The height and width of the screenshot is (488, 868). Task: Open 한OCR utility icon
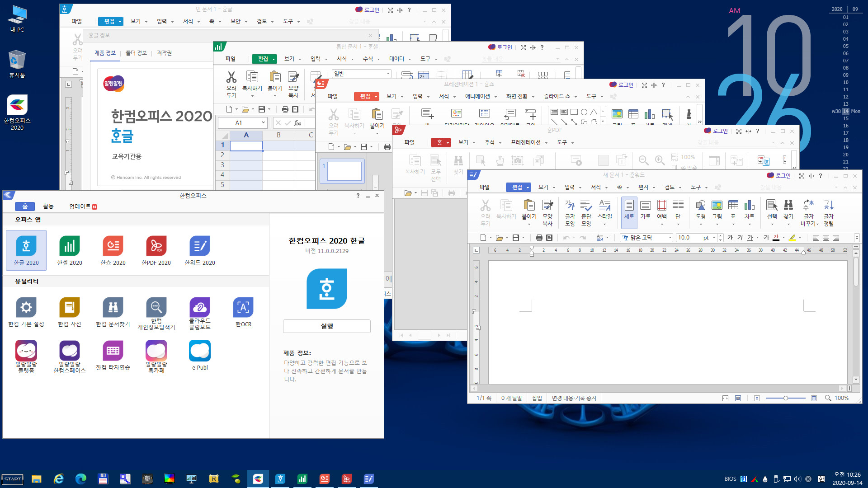click(243, 312)
